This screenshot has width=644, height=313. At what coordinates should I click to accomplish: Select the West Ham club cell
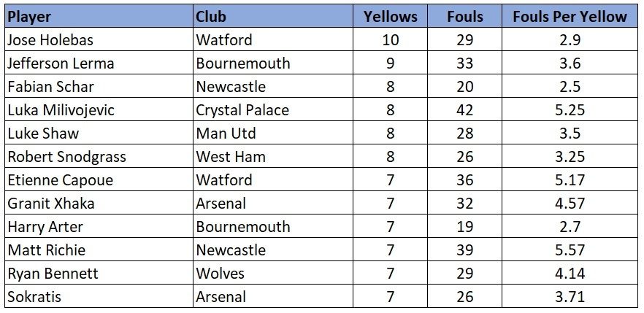coord(273,157)
